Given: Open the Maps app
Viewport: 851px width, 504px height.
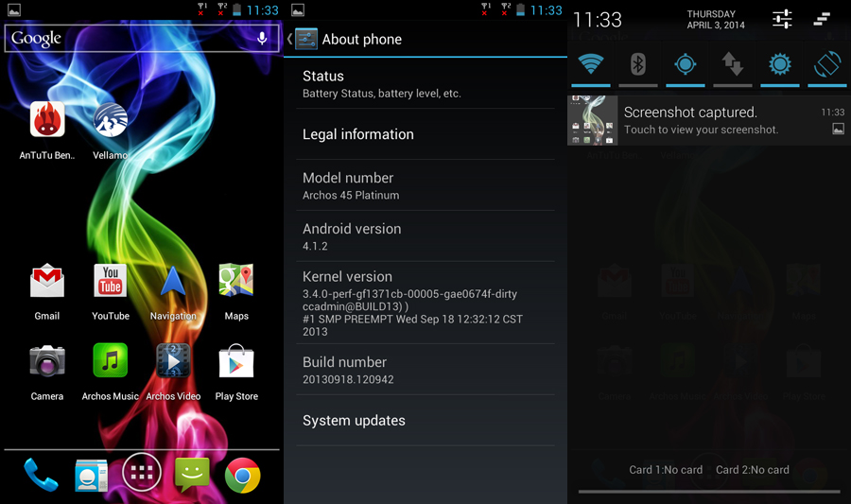Looking at the screenshot, I should pos(236,281).
